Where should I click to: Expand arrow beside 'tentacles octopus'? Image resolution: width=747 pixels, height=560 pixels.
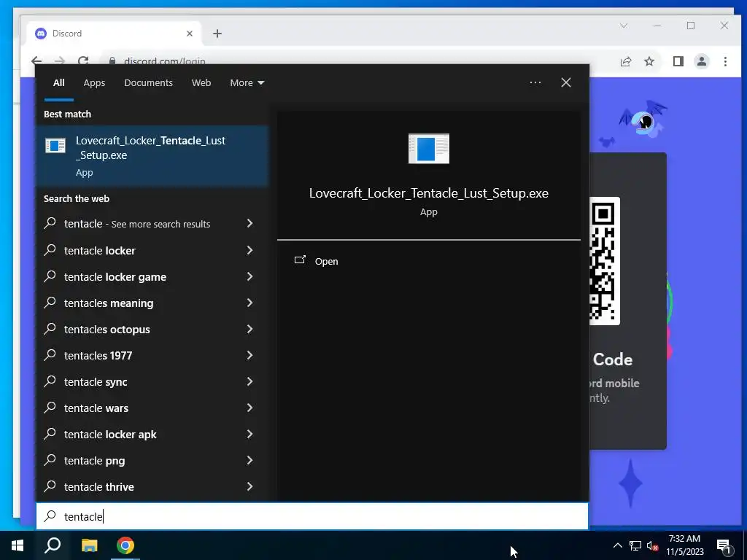(x=249, y=329)
